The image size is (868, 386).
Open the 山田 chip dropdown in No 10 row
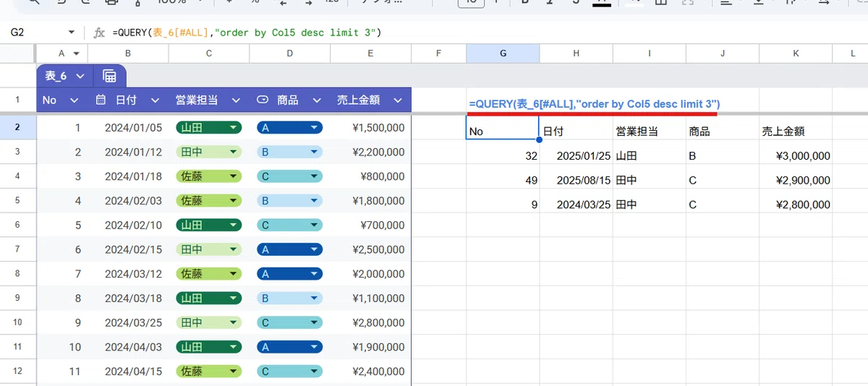pyautogui.click(x=233, y=348)
